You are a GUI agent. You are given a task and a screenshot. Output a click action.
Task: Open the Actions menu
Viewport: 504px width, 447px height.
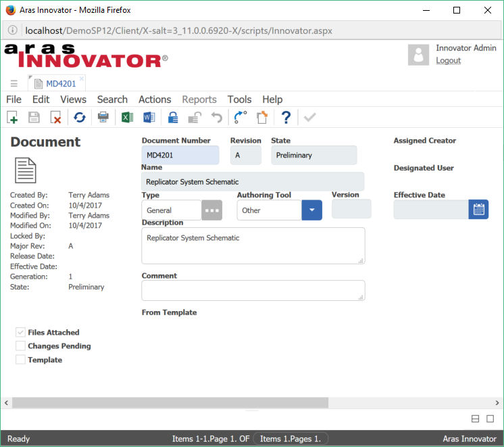(155, 99)
